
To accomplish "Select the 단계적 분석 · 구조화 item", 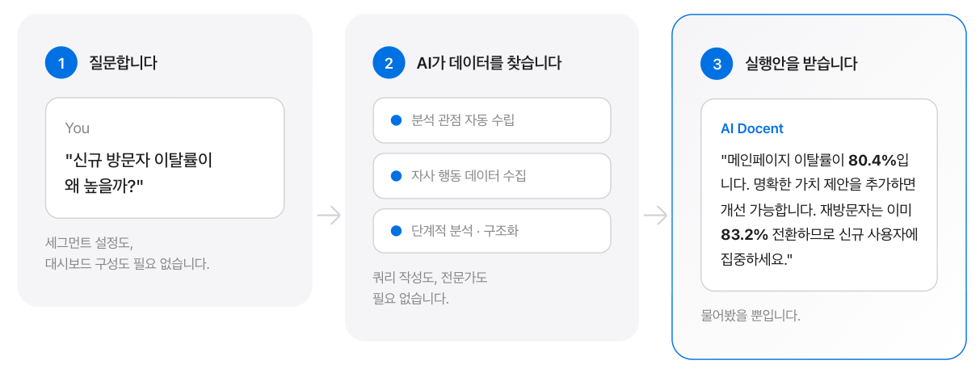I will pos(491,231).
